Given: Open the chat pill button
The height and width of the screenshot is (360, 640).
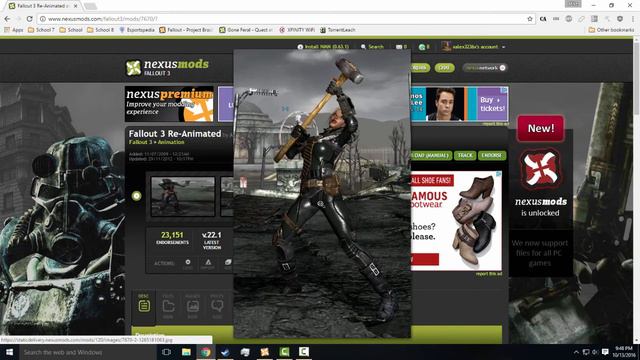Looking at the screenshot, I should point(444,68).
